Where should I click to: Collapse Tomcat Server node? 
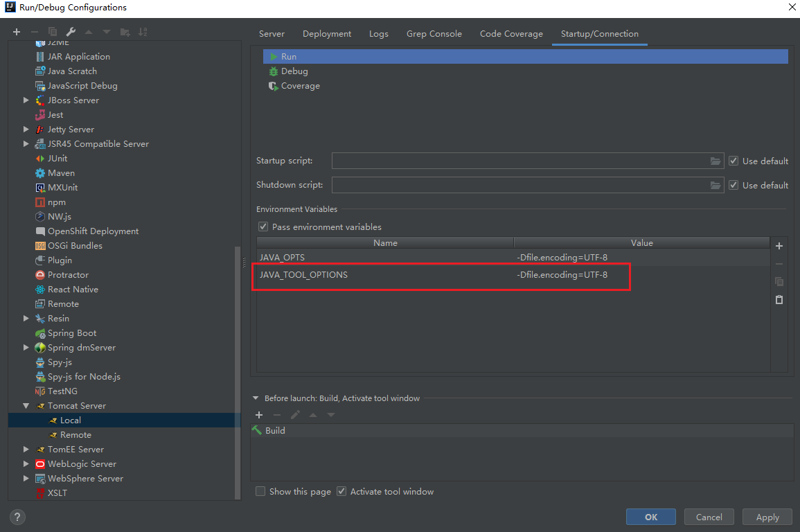click(26, 406)
